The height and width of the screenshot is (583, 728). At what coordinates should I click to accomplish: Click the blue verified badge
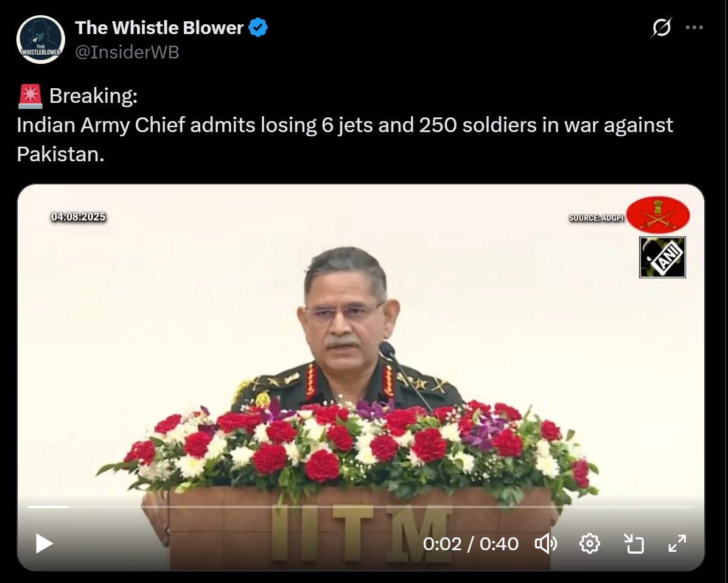tap(258, 28)
